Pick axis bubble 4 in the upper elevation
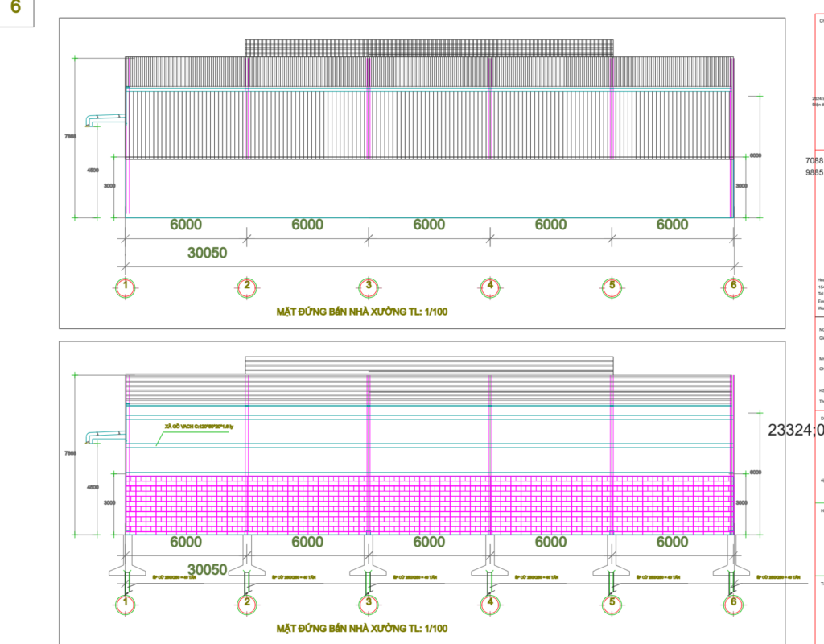 pyautogui.click(x=490, y=287)
